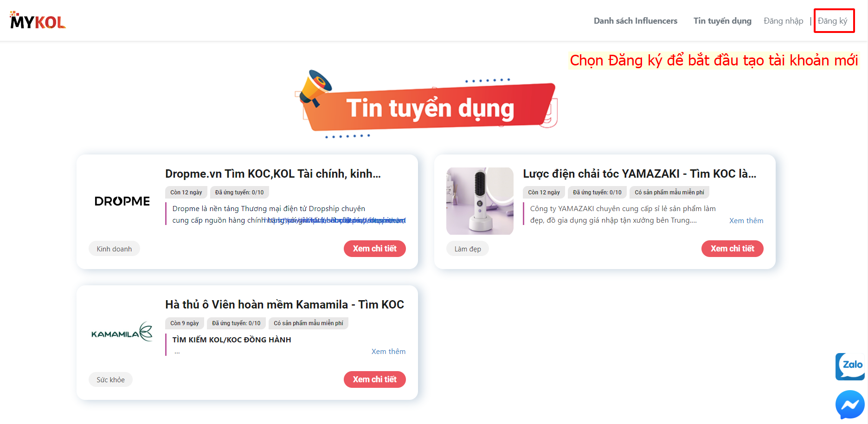868x424 pixels.
Task: Select the Kinh doanh category tag
Action: point(114,249)
